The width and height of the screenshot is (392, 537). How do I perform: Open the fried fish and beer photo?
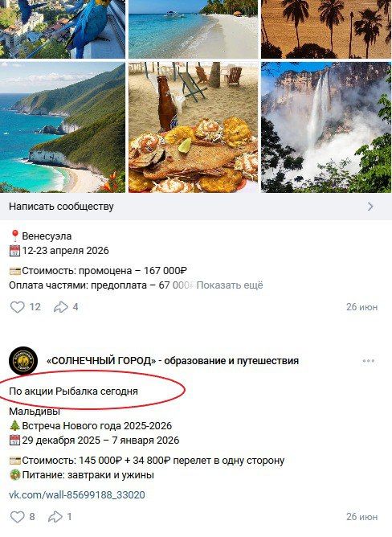click(194, 127)
